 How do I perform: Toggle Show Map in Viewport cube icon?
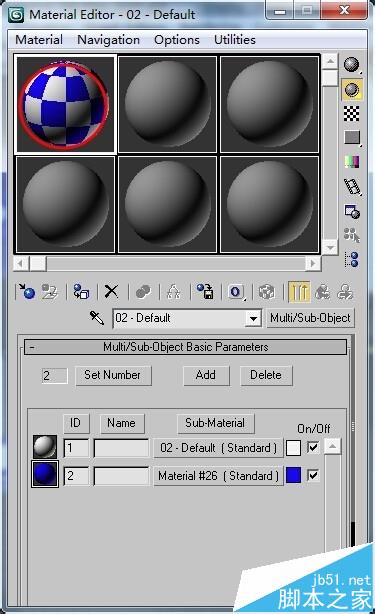(267, 292)
